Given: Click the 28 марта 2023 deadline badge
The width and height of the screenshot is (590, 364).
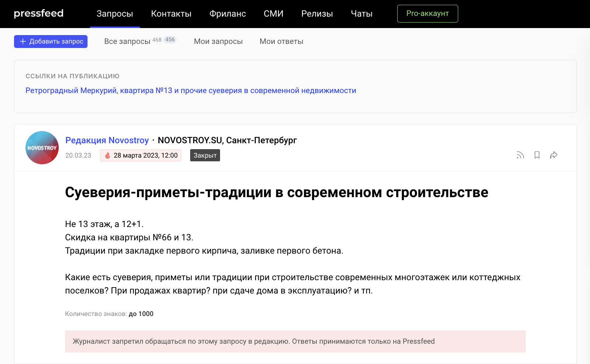Looking at the screenshot, I should point(141,155).
